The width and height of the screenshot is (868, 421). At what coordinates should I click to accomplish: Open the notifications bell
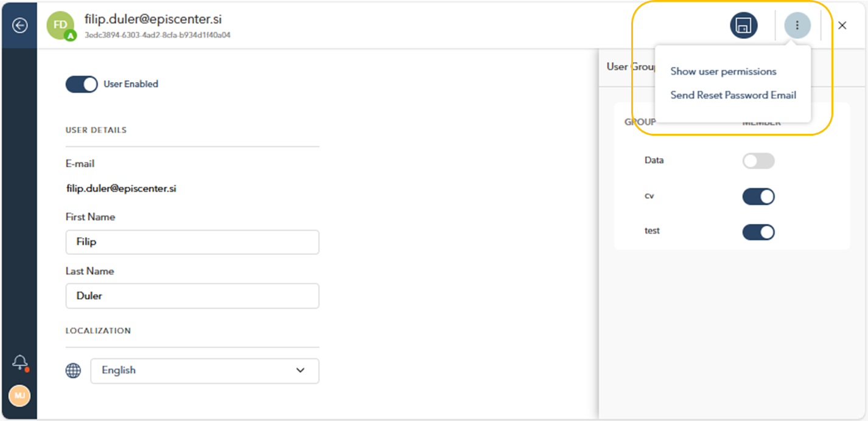(19, 363)
